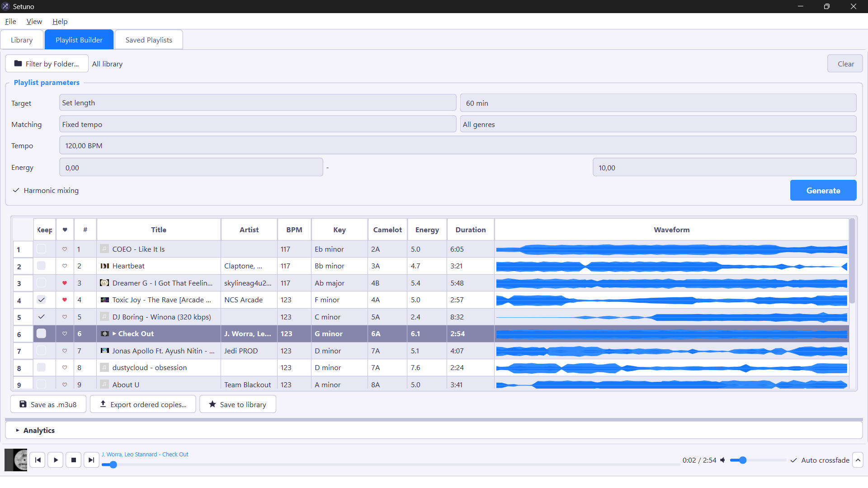The height and width of the screenshot is (488, 868).
Task: Click the heart column header icon
Action: tap(65, 230)
